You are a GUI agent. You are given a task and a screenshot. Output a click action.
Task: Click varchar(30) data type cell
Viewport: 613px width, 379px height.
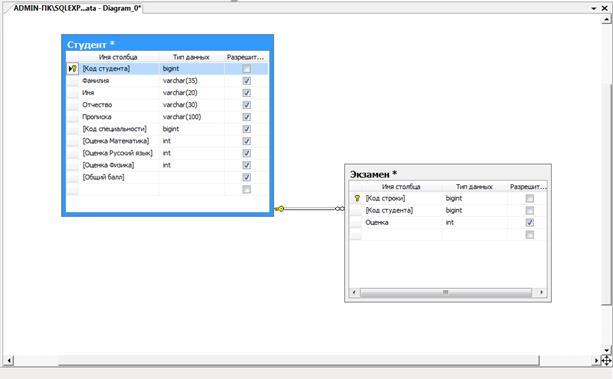click(x=192, y=105)
